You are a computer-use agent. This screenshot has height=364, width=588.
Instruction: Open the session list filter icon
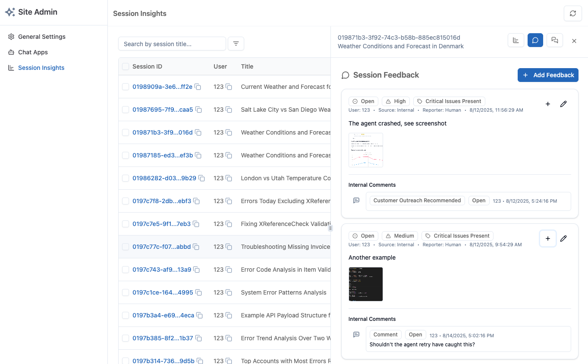236,44
